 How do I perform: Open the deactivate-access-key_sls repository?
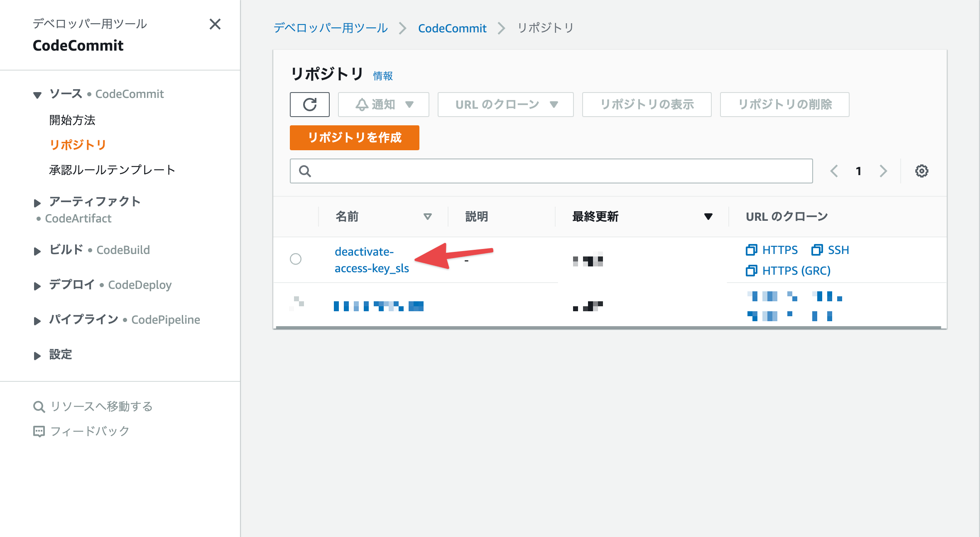372,259
